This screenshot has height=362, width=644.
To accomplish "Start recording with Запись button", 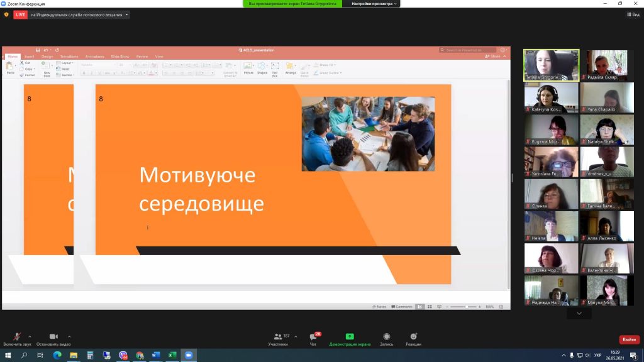I will 387,339.
